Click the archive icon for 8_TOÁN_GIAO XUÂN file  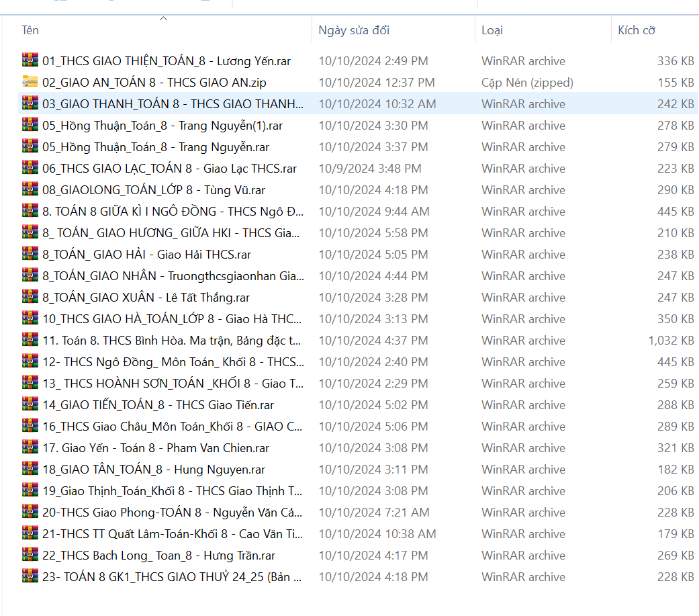[30, 297]
